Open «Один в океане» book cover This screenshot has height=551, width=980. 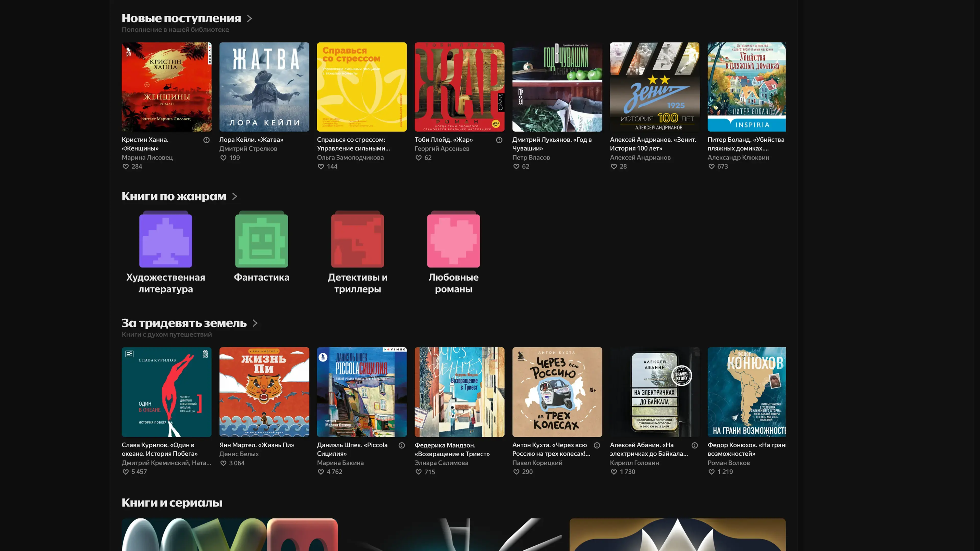[x=166, y=392]
